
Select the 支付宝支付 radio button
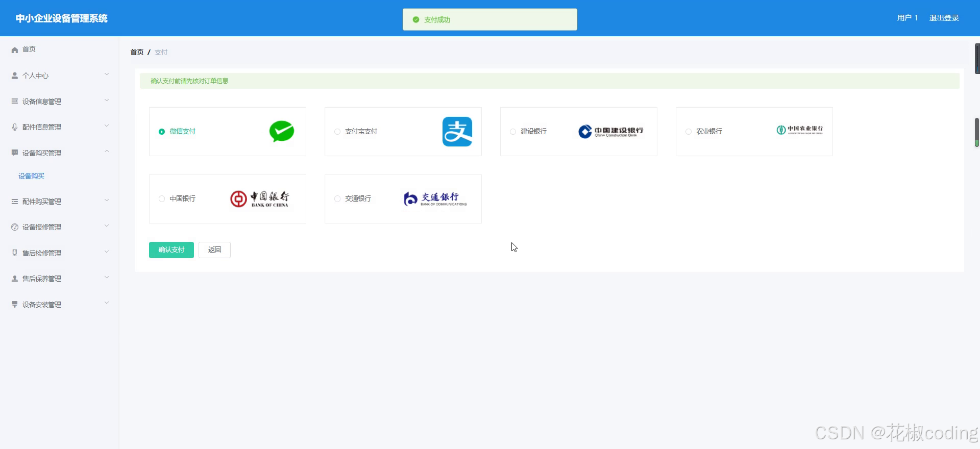337,132
